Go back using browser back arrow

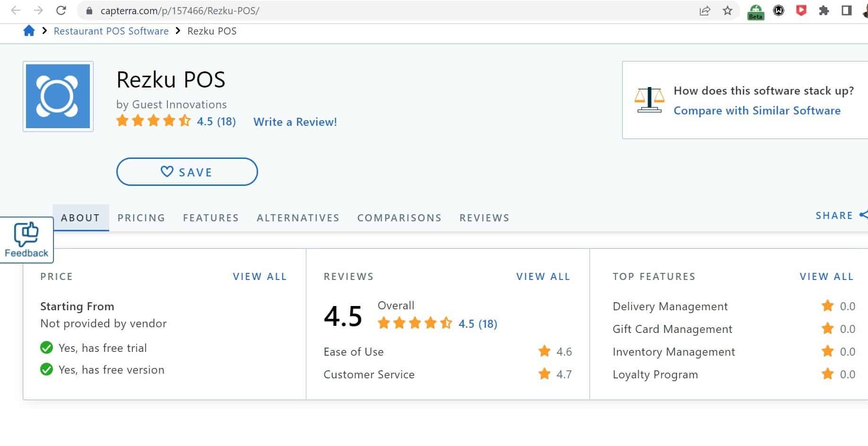tap(15, 10)
